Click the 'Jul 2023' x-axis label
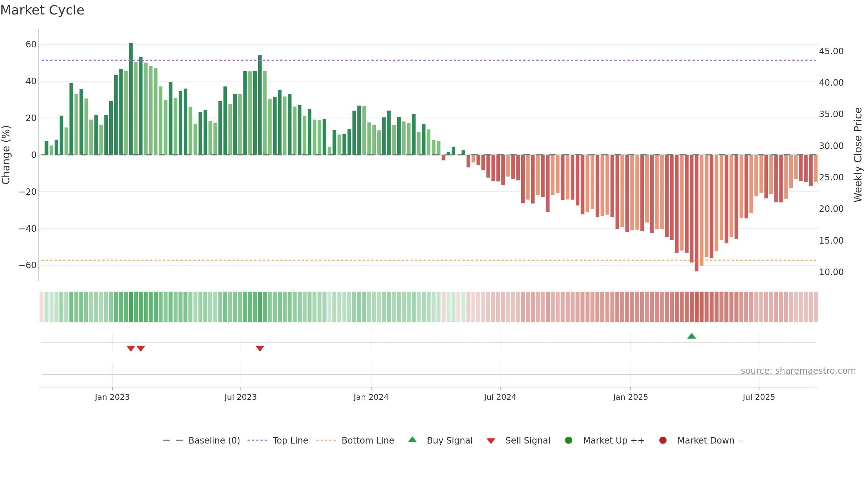 pyautogui.click(x=241, y=397)
